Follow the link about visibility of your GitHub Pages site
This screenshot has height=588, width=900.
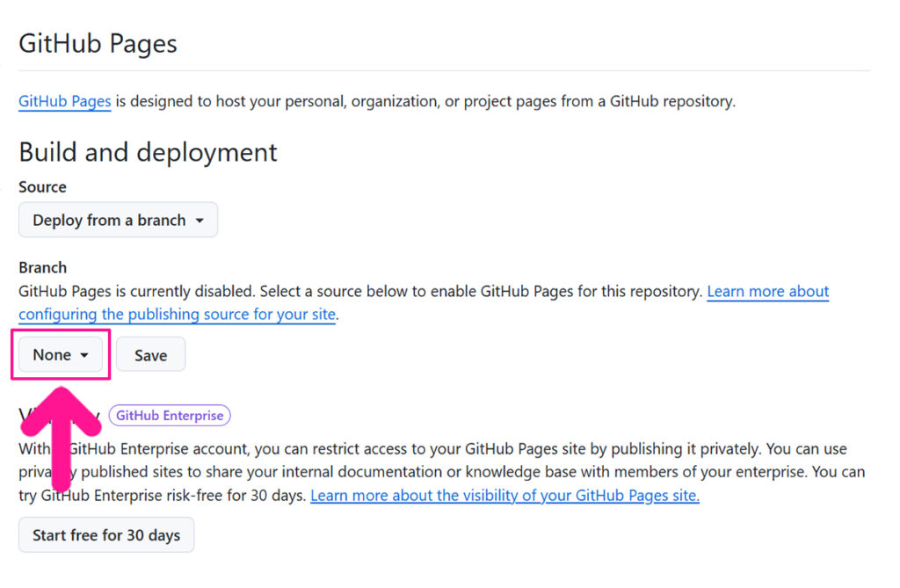[x=504, y=495]
